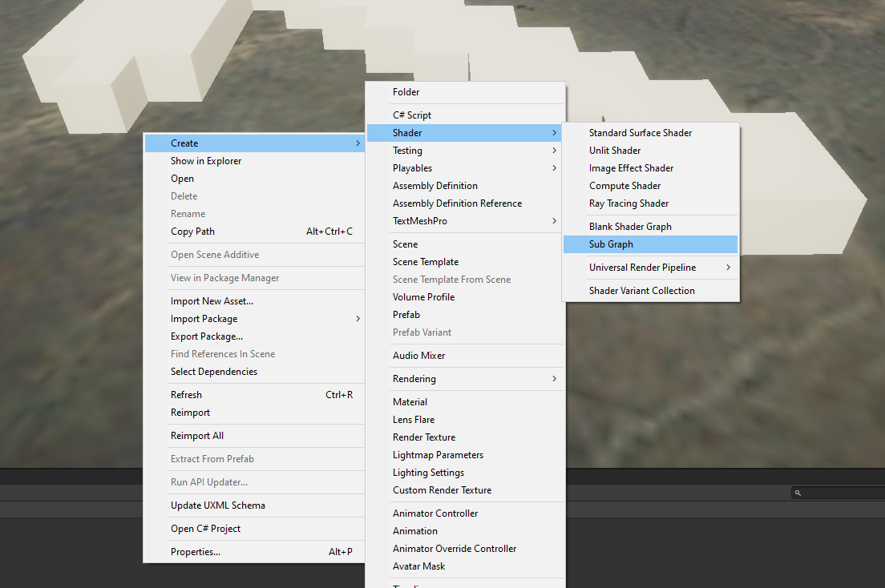Click Show in Explorer
Viewport: 885px width, 588px height.
(x=206, y=161)
